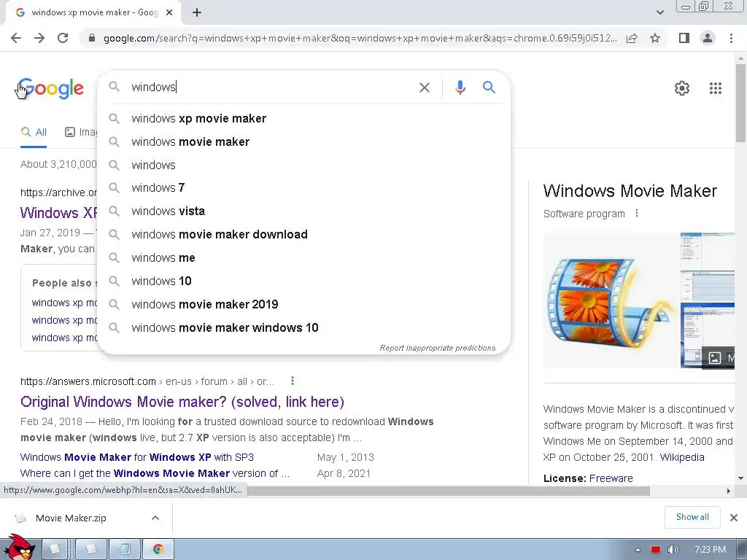Click in the Google search input field
This screenshot has height=560, width=747.
[271, 87]
